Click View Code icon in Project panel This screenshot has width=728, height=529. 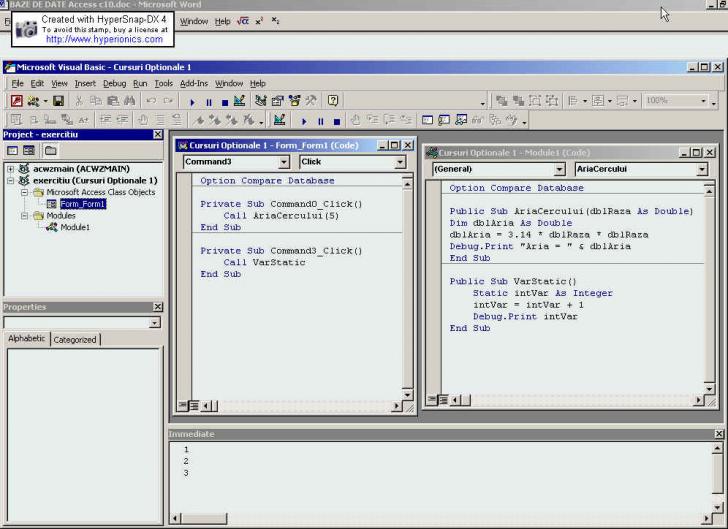click(13, 150)
